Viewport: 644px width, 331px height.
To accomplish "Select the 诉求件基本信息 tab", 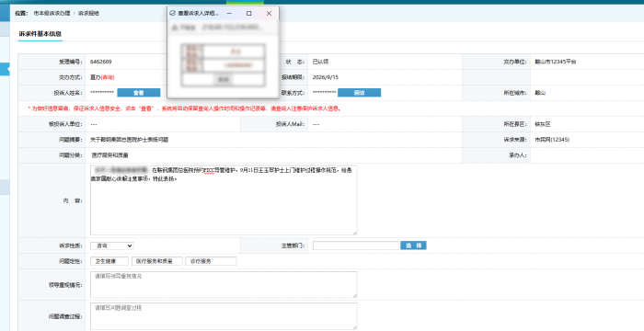I will point(40,34).
